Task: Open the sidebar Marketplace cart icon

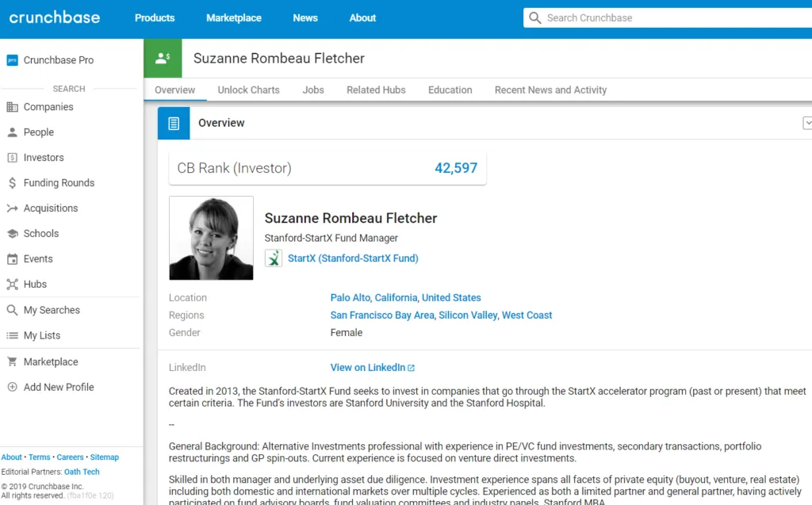Action: coord(12,362)
